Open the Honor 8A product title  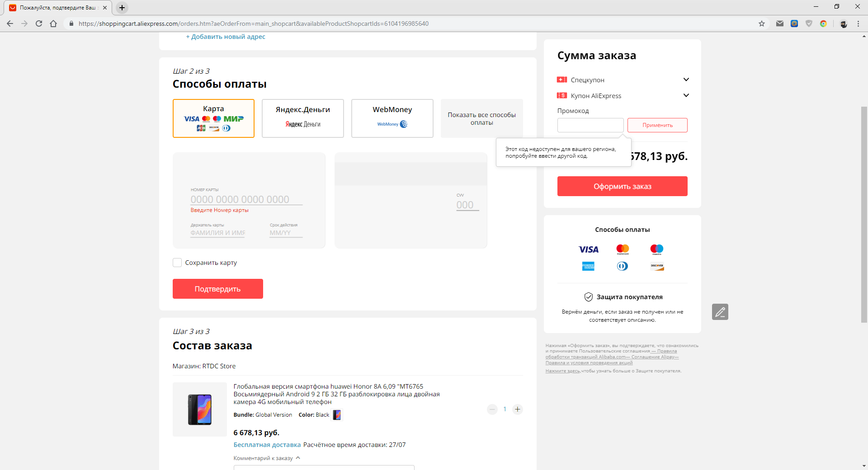pos(337,394)
